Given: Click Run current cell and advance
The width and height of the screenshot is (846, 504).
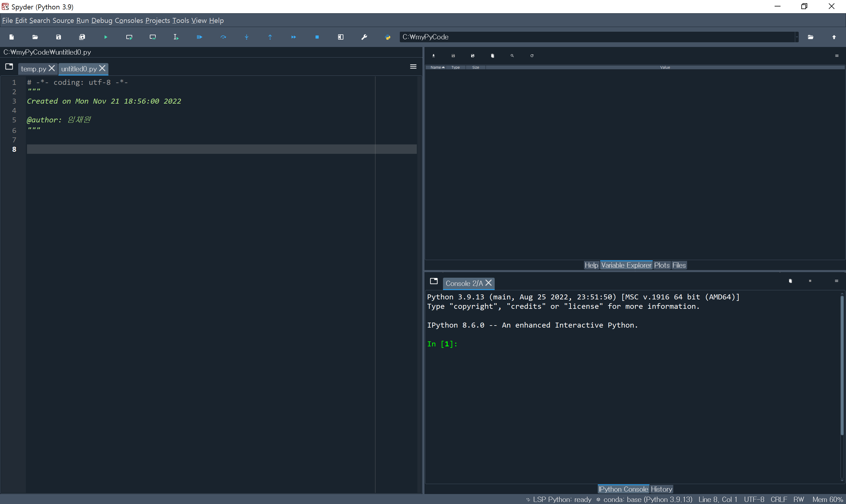Looking at the screenshot, I should tap(152, 37).
